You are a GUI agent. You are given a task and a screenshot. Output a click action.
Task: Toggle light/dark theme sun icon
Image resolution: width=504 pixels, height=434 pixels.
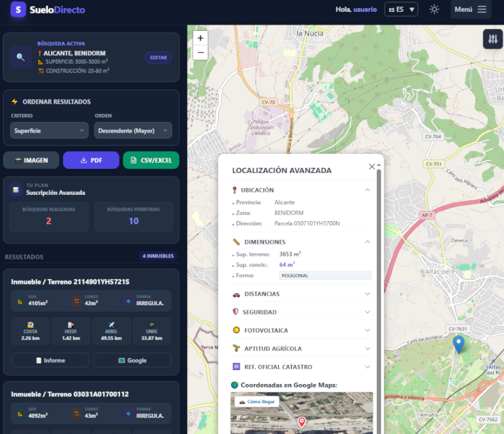pos(434,9)
